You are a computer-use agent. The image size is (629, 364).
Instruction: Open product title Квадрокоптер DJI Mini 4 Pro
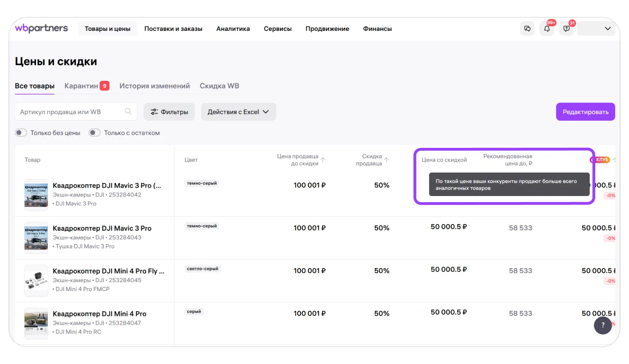click(100, 314)
